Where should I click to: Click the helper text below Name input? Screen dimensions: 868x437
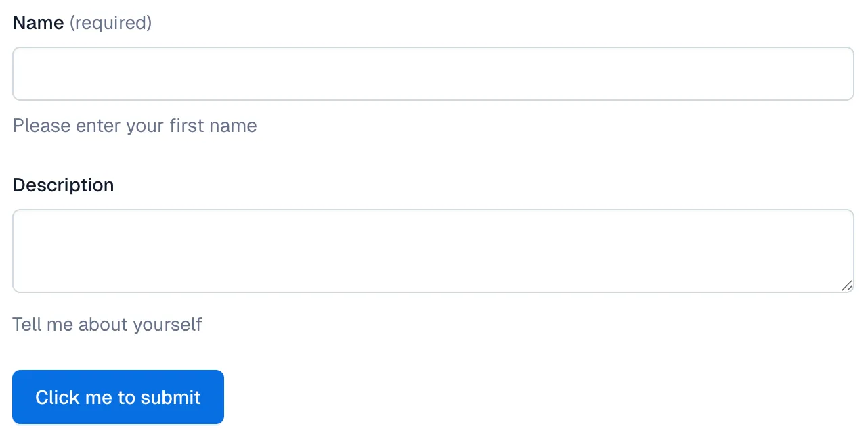point(135,126)
